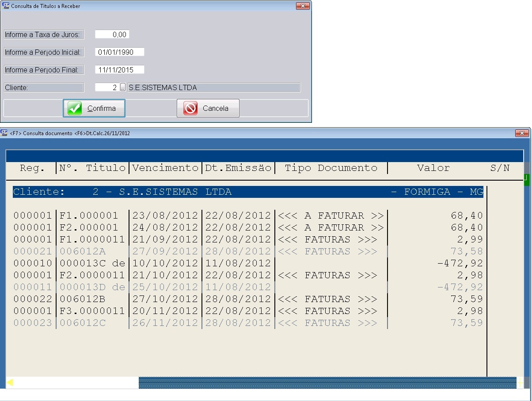Select the Tipo Documento column header
Screen dimensions: 532x401
coord(331,168)
